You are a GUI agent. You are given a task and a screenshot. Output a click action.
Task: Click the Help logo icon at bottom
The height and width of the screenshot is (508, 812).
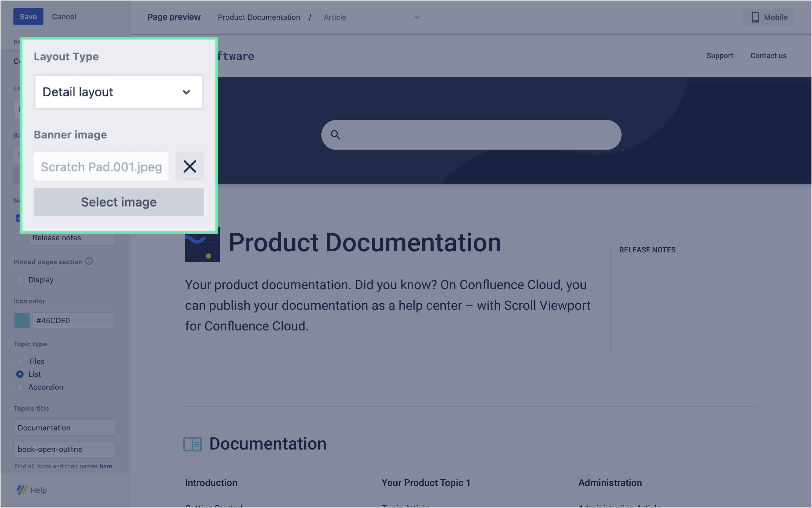point(22,490)
